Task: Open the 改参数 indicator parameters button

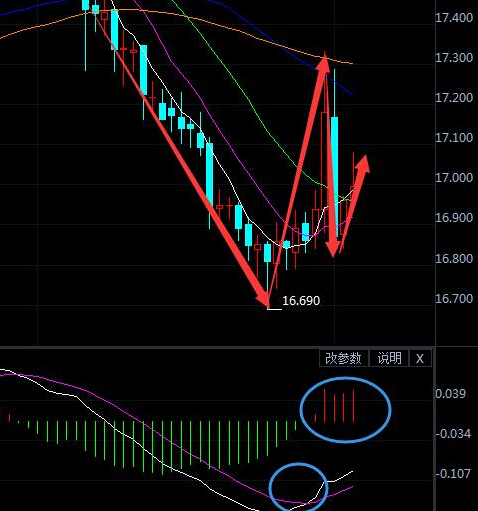Action: pos(344,358)
